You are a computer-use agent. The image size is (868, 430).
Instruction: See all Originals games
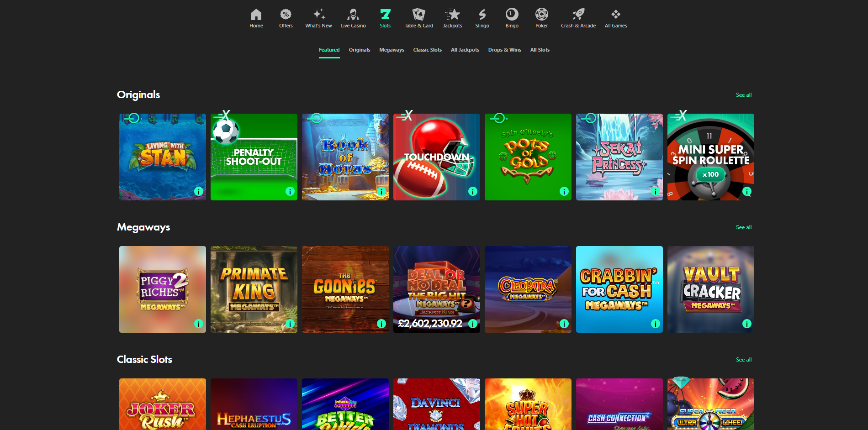[744, 95]
